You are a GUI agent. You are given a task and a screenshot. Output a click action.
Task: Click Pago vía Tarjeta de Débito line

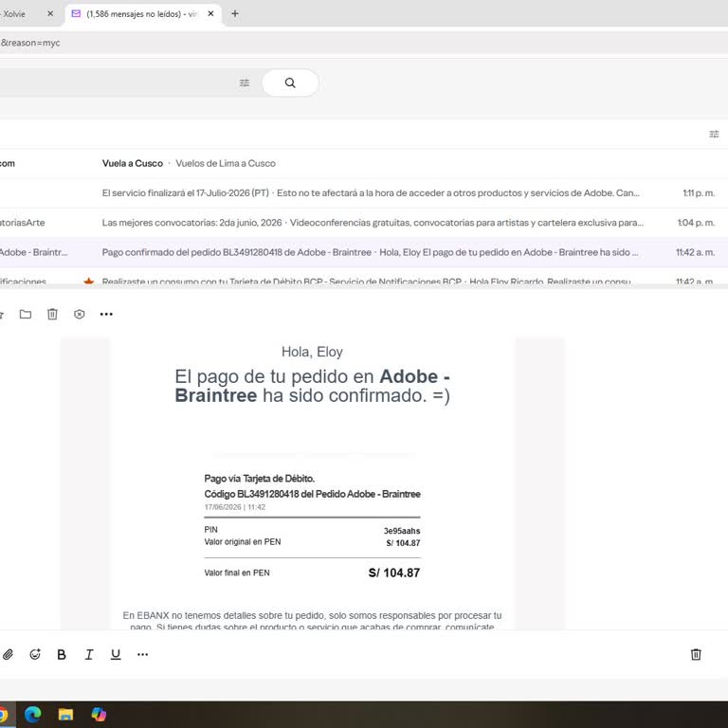[259, 479]
